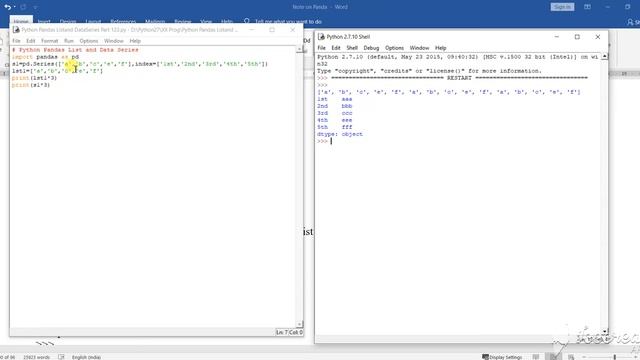
Task: Click Shell scrollbar up arrow
Action: (x=604, y=56)
